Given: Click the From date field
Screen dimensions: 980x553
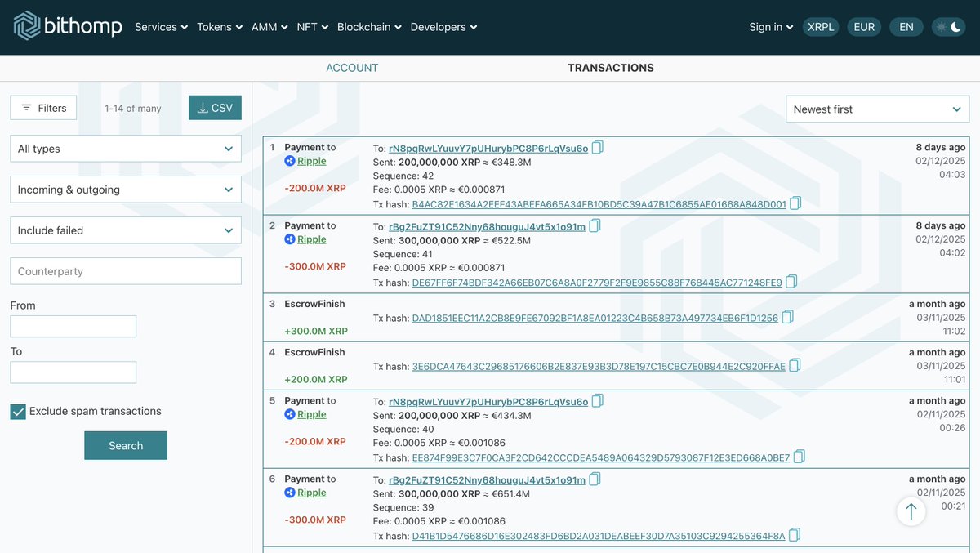Looking at the screenshot, I should click(x=73, y=327).
